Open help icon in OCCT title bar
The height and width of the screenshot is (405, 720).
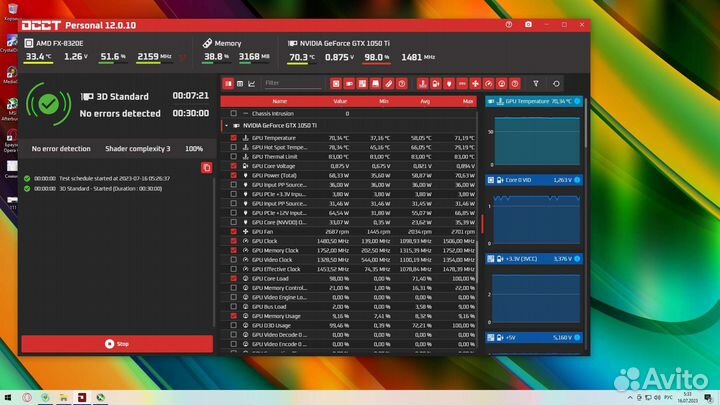coord(511,24)
